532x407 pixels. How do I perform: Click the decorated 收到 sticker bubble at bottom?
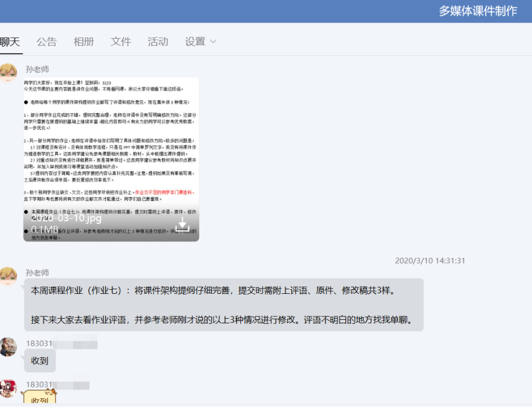tap(40, 398)
